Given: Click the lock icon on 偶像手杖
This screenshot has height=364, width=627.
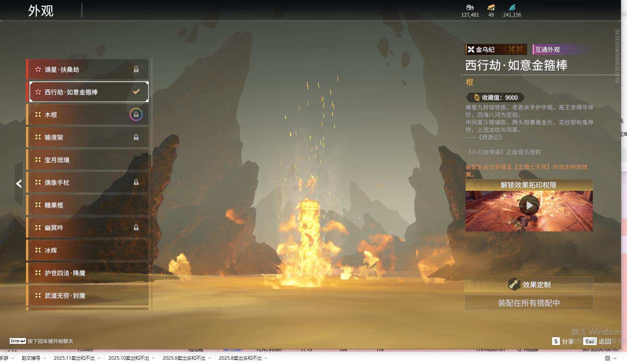Looking at the screenshot, I should pos(136,182).
